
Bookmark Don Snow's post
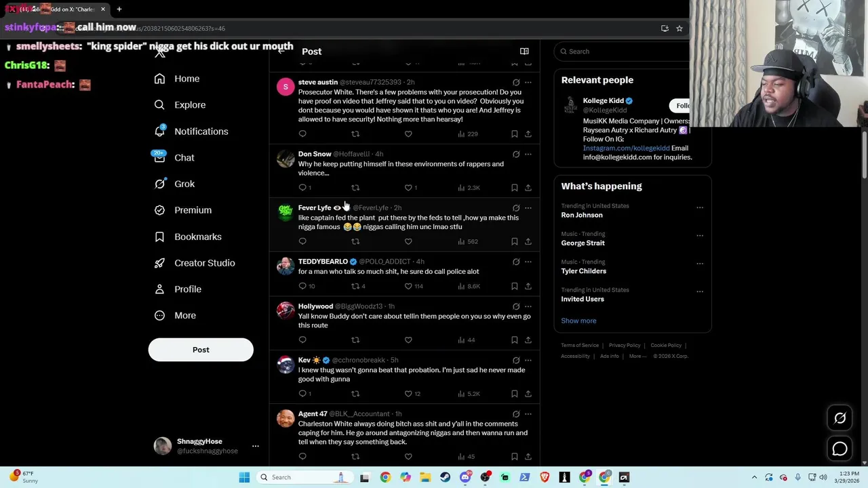tap(515, 188)
